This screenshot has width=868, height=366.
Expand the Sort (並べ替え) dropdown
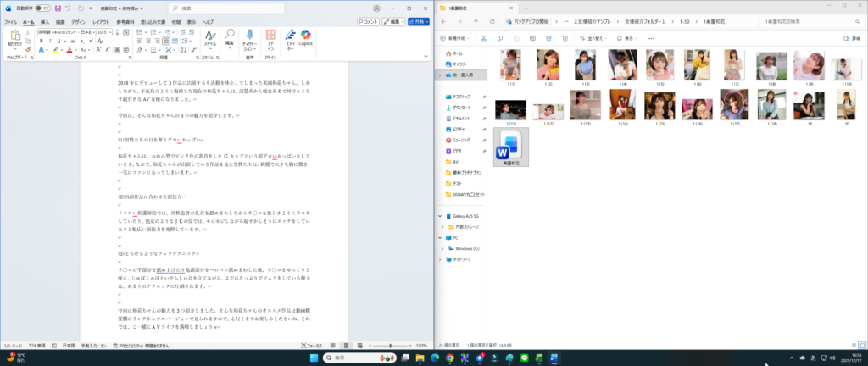(591, 38)
